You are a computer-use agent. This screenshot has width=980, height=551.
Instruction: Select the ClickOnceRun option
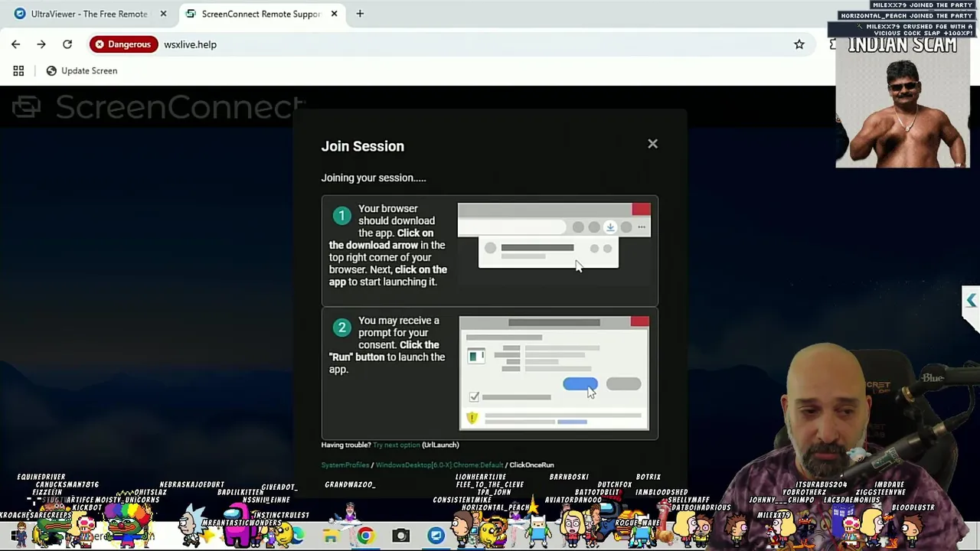pos(531,465)
